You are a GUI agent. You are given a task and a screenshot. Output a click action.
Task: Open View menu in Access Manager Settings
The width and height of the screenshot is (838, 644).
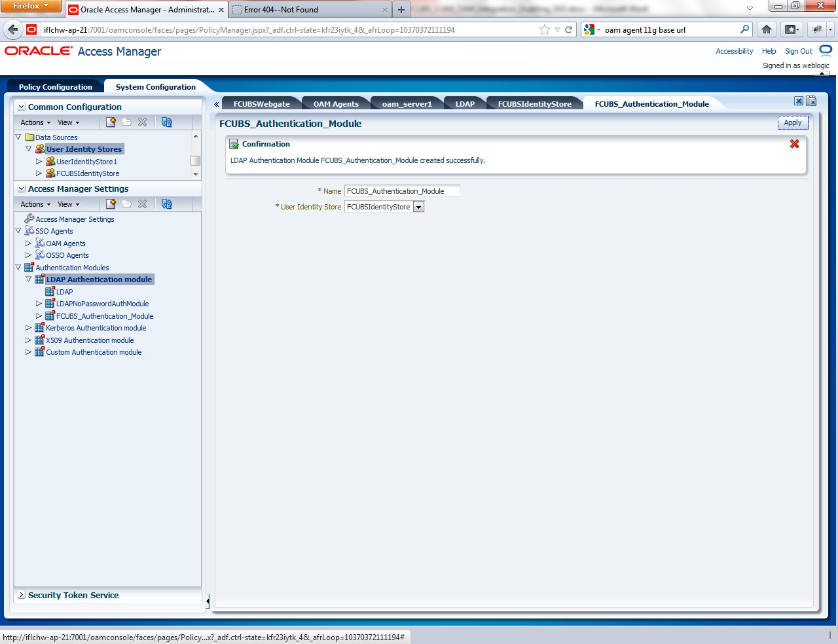tap(68, 204)
